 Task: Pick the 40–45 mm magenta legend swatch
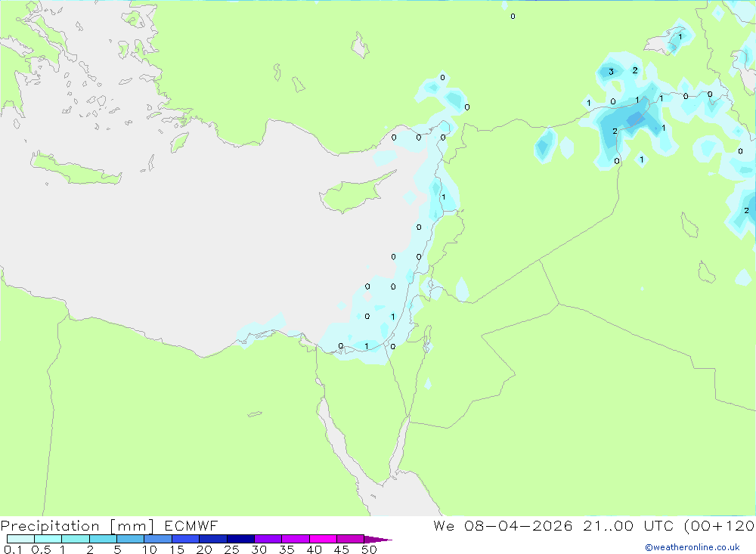[x=323, y=539]
